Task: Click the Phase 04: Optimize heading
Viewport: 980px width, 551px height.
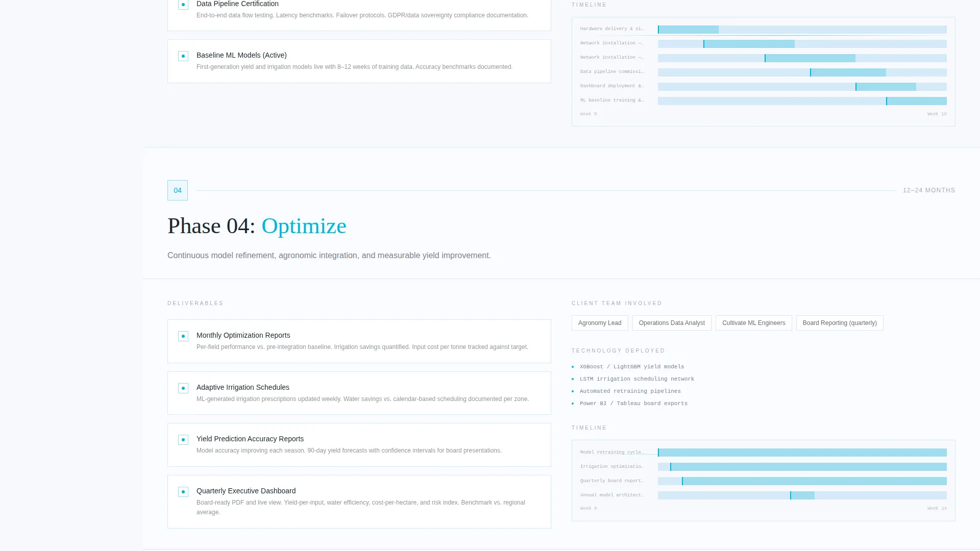Action: click(x=257, y=226)
